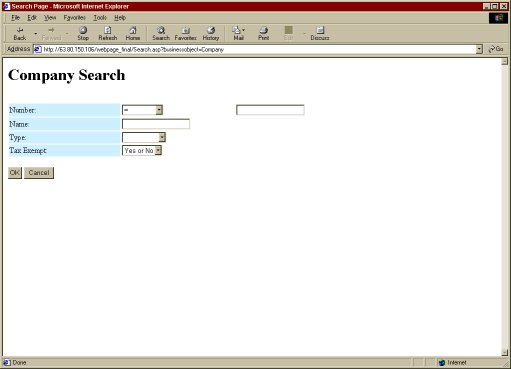Click the OK button
511x369 pixels.
click(x=15, y=173)
